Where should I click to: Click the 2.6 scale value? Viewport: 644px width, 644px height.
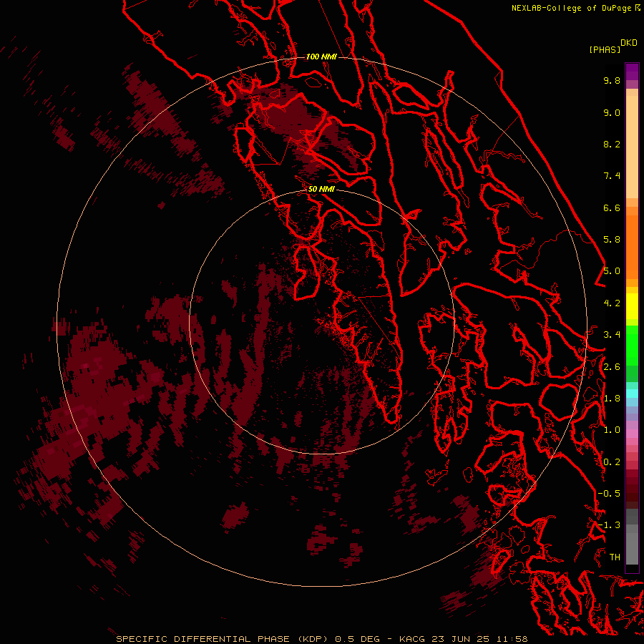tap(612, 367)
